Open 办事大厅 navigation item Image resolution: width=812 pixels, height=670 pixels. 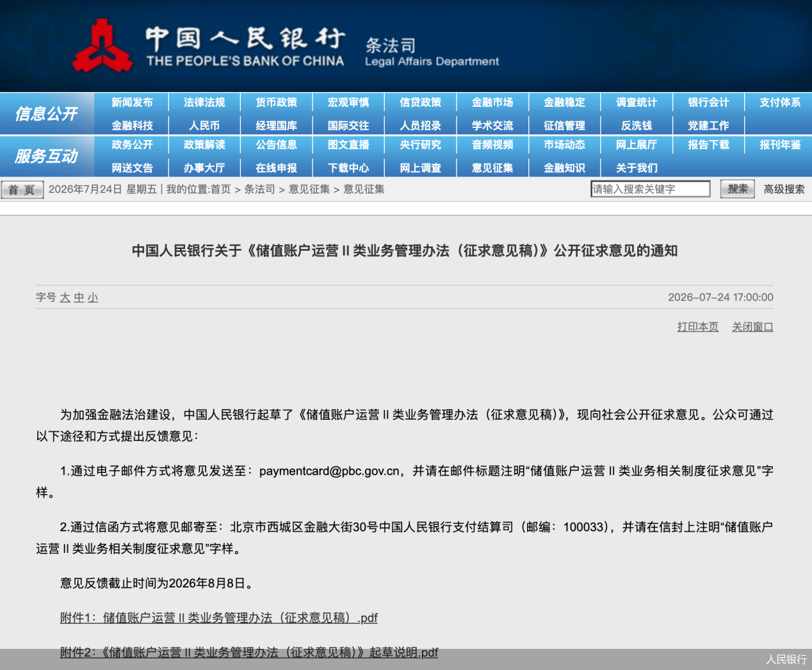pos(204,168)
